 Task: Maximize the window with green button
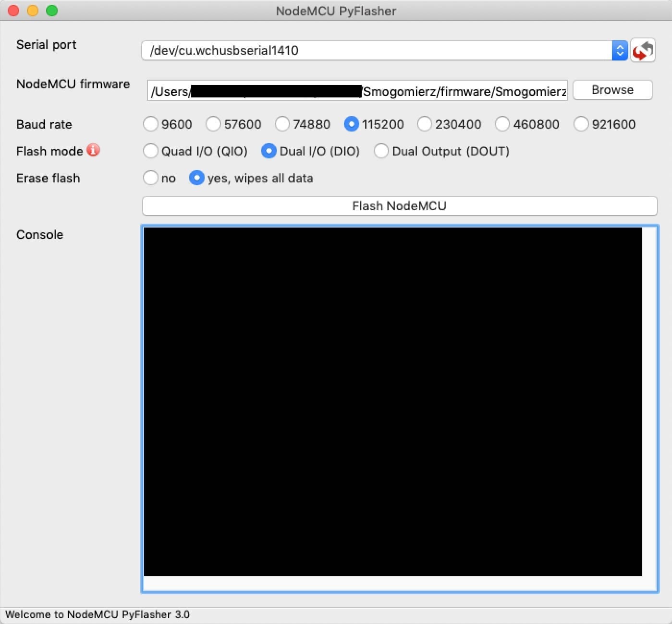pos(52,11)
